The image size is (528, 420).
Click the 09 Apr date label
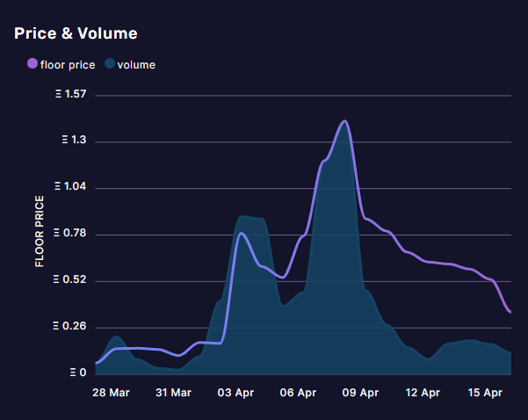pyautogui.click(x=361, y=392)
